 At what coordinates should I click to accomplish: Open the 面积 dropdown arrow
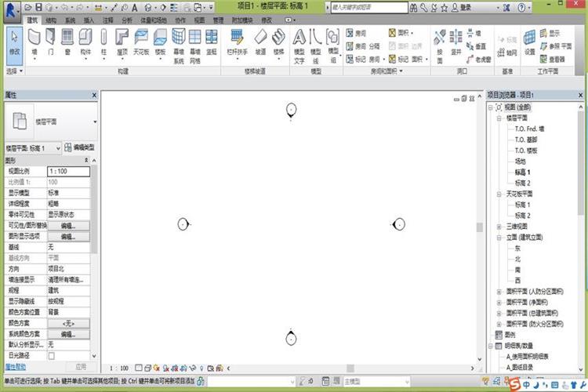click(412, 34)
